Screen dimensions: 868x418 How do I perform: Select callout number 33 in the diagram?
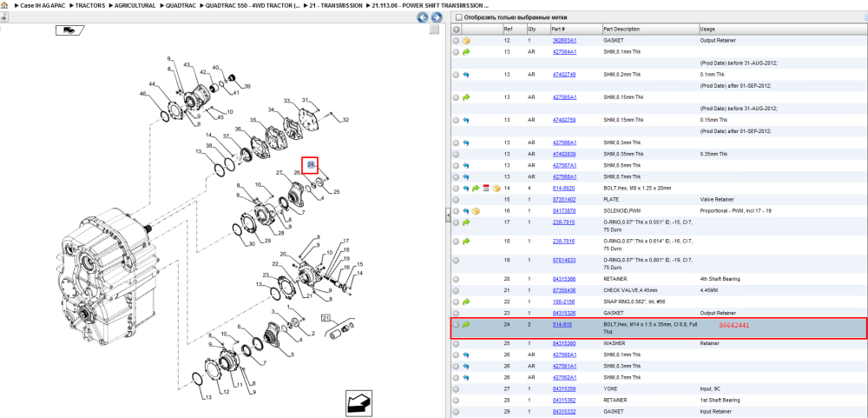(x=286, y=100)
